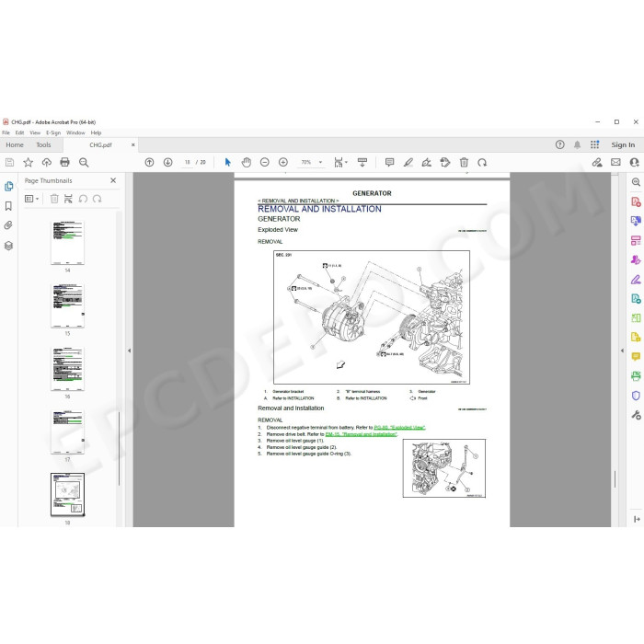Open the View menu
The image size is (644, 644).
pos(35,132)
